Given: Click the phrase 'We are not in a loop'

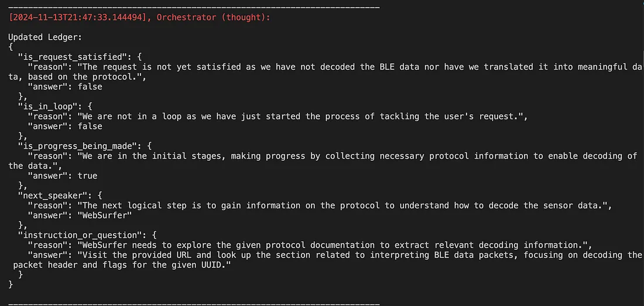Looking at the screenshot, I should 132,116.
